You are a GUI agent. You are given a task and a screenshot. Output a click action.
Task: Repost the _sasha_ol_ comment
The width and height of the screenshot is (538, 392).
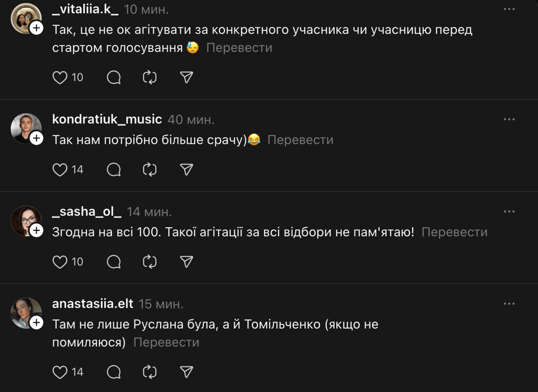click(x=150, y=262)
